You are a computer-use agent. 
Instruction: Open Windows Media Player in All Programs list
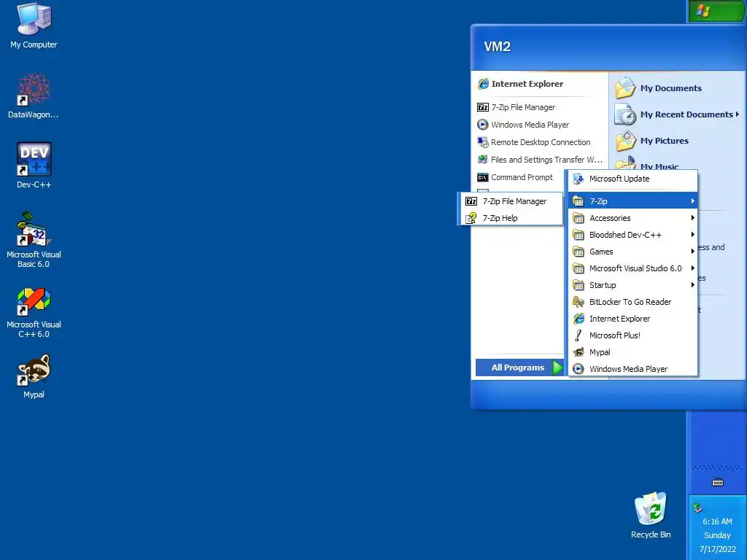coord(632,368)
